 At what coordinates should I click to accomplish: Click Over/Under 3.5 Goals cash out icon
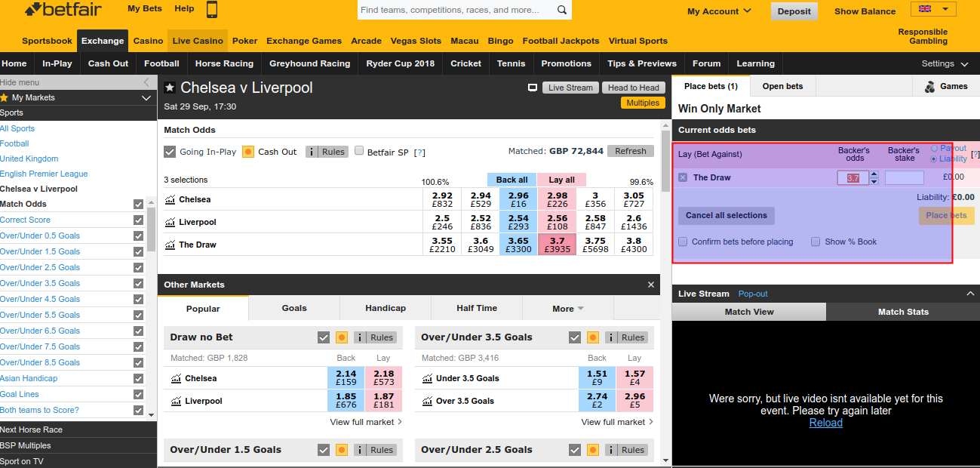click(593, 337)
